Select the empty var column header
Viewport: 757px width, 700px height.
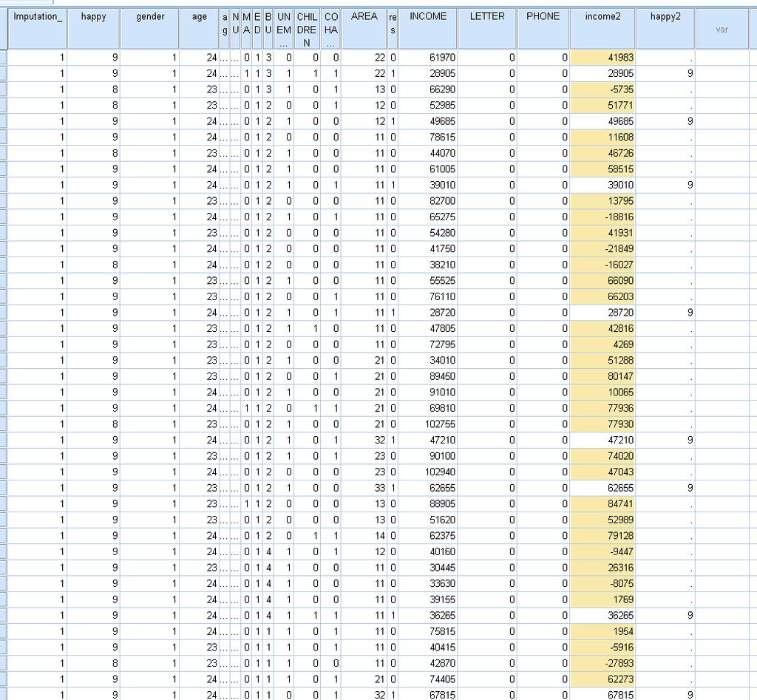[x=722, y=29]
